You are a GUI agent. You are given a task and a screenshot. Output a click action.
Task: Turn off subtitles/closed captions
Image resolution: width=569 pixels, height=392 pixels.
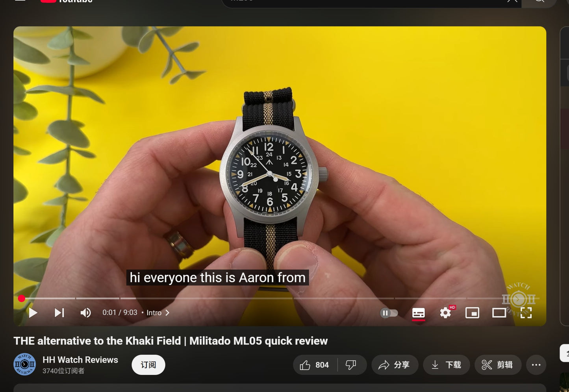click(418, 313)
